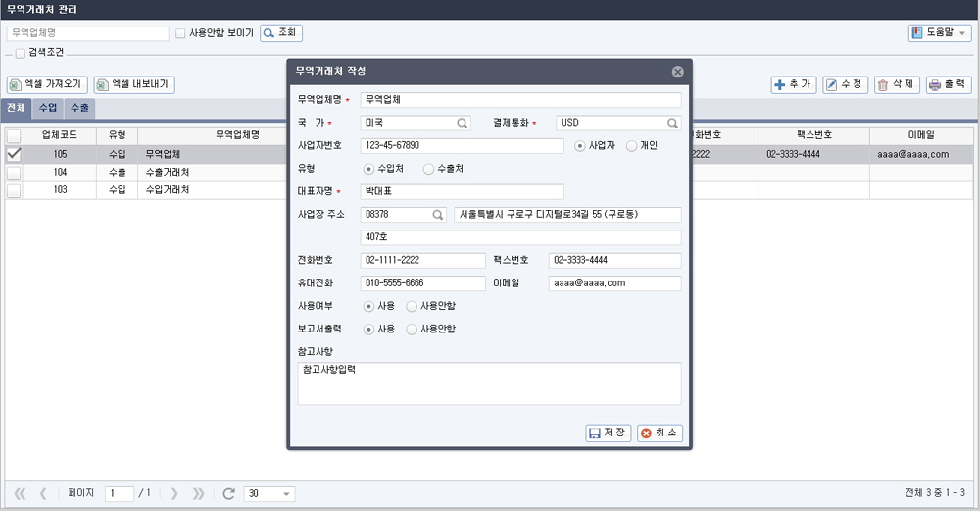The width and height of the screenshot is (980, 511).
Task: Select the 사업자 radio button
Action: pyautogui.click(x=580, y=146)
